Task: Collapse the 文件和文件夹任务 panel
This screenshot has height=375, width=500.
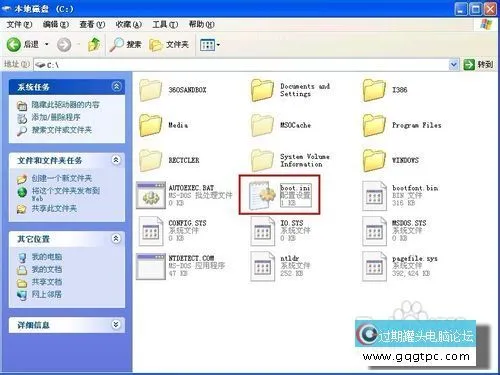Action: tap(116, 160)
